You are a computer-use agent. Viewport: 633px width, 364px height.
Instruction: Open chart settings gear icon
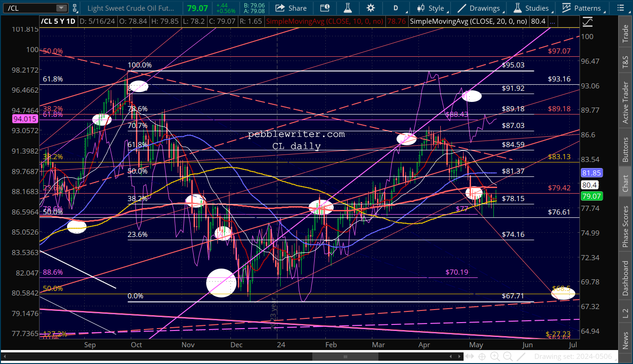tap(370, 8)
